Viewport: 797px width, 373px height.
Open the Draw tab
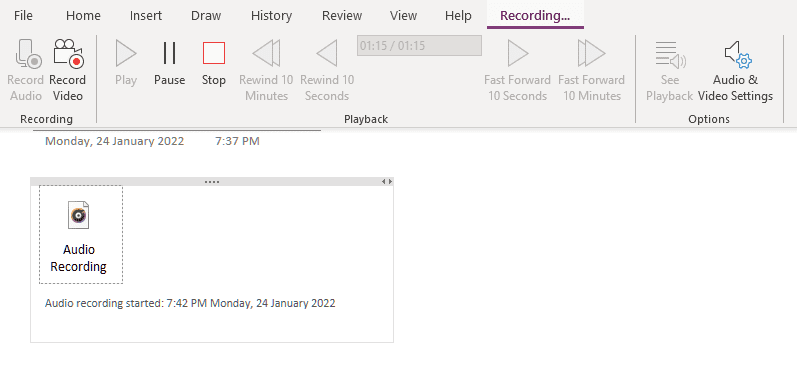coord(206,15)
